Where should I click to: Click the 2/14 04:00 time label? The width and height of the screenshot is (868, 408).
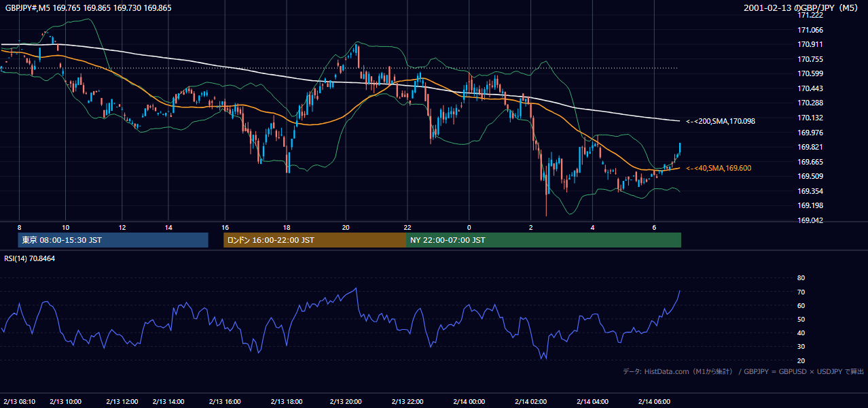[x=592, y=401]
